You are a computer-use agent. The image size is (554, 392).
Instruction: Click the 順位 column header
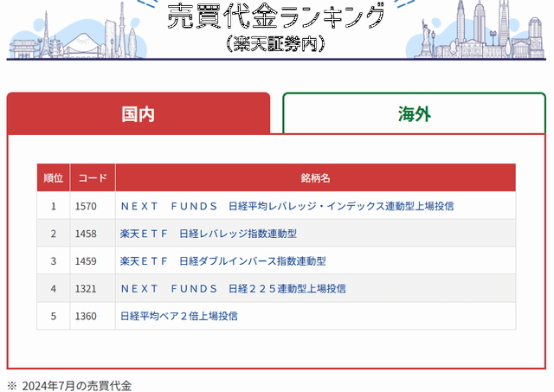pos(54,177)
